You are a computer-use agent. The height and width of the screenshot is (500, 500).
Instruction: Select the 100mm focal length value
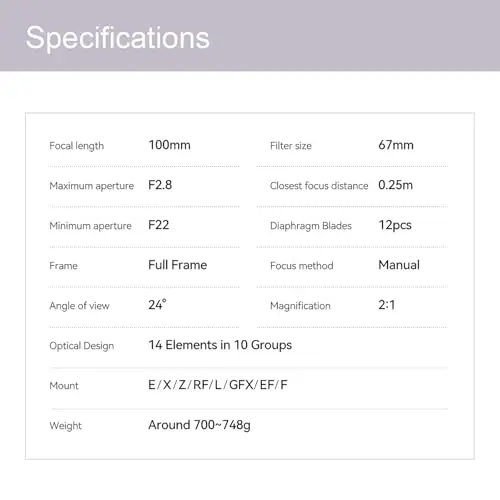click(169, 145)
